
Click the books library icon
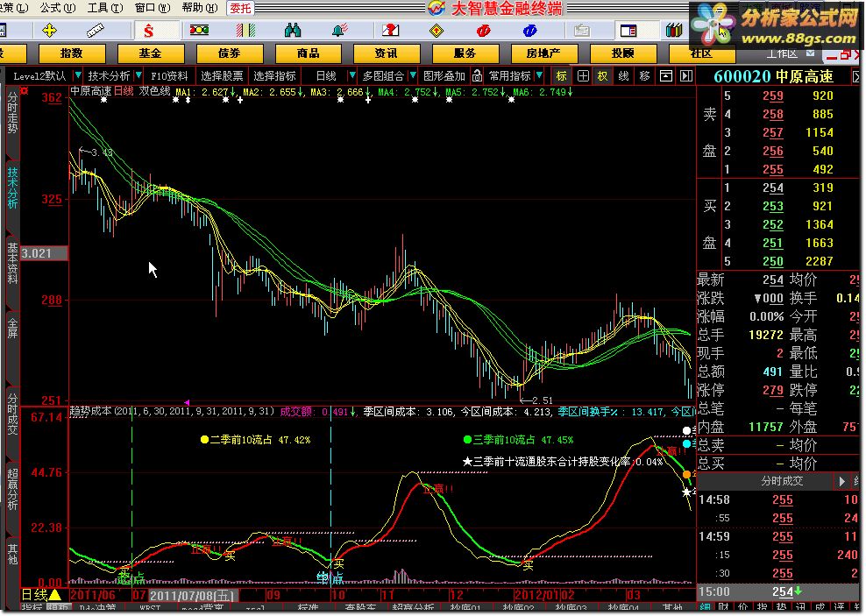[x=674, y=31]
